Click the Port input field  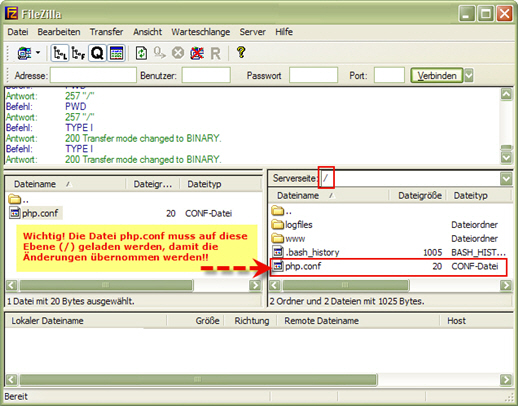coord(389,75)
